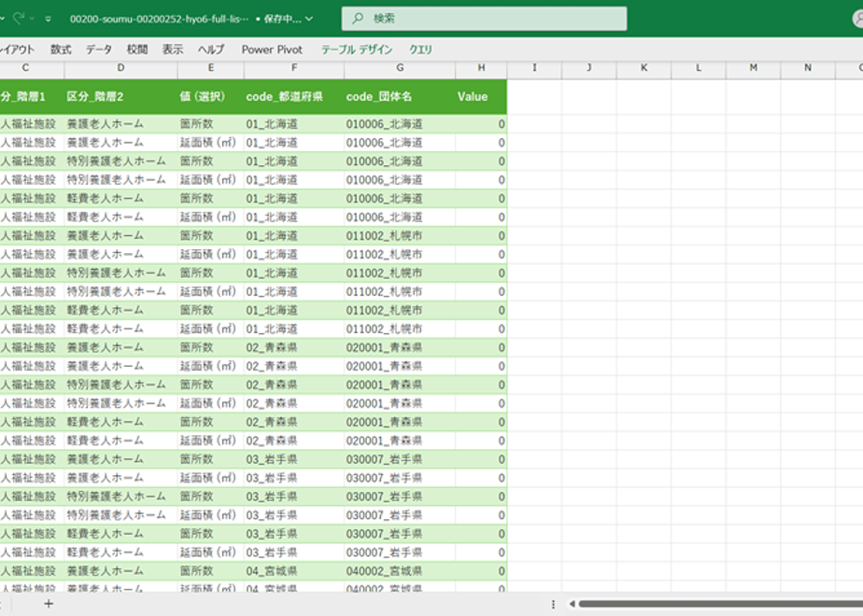
Task: Open the ヘルプ tab
Action: [211, 49]
